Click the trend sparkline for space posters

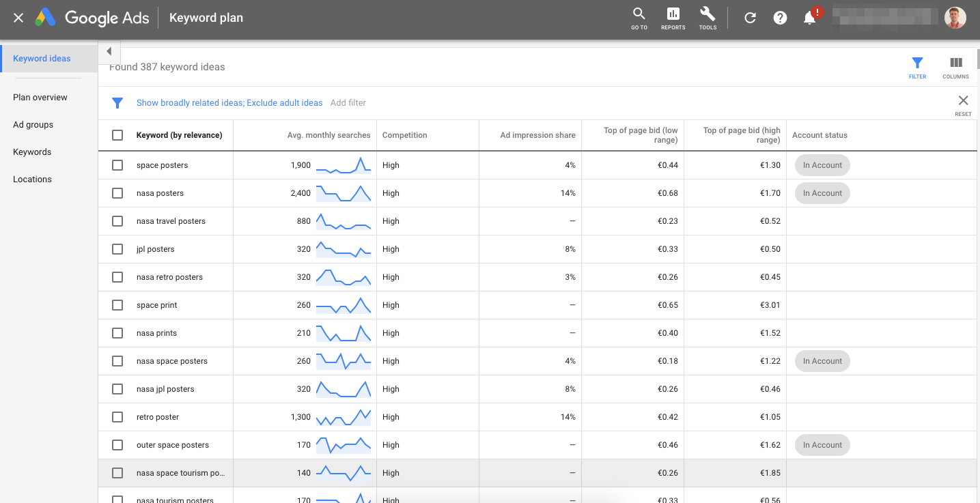click(x=344, y=165)
